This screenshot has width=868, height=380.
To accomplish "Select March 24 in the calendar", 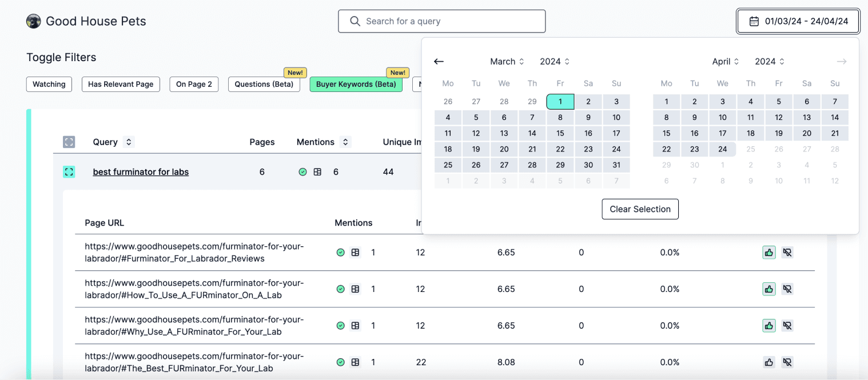I will pos(616,149).
